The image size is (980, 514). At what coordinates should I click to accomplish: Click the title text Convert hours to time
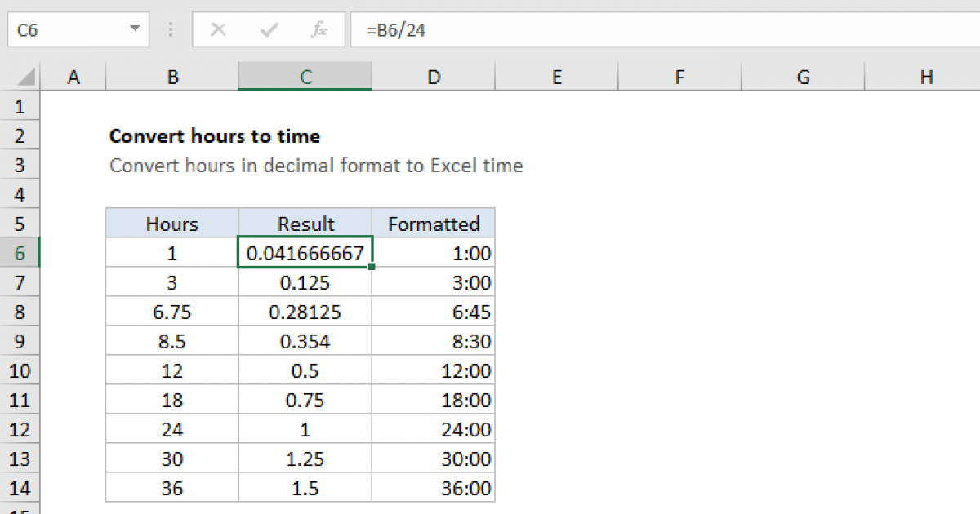215,136
